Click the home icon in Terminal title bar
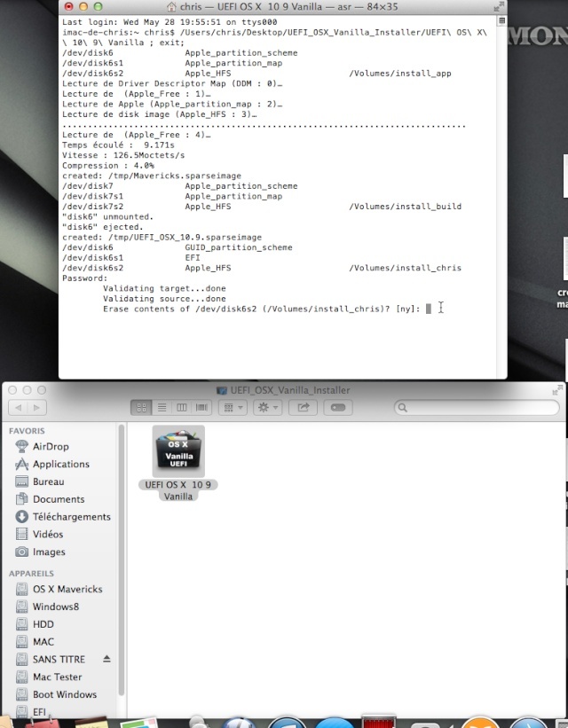Image resolution: width=568 pixels, height=728 pixels. click(x=171, y=6)
